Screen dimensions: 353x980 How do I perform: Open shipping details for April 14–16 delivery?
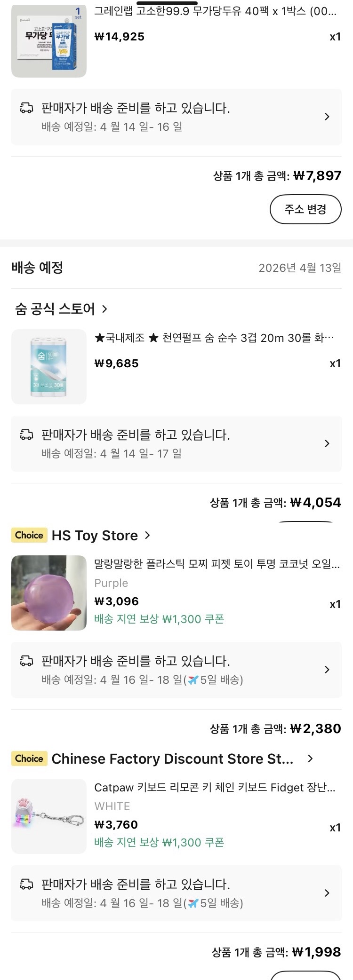[327, 117]
